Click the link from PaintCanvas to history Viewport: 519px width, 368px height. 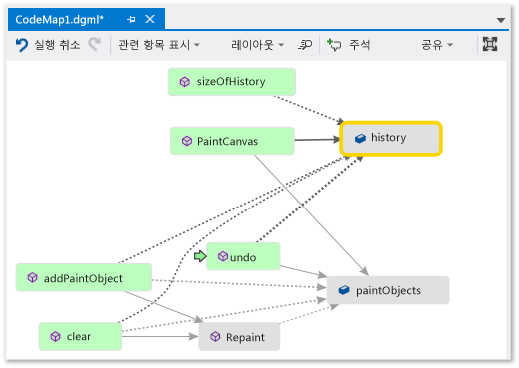pyautogui.click(x=317, y=140)
